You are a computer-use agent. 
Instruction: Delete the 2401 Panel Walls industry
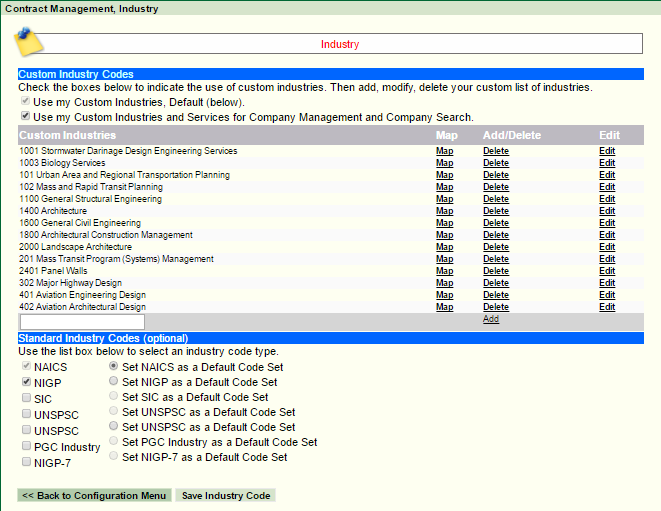tap(496, 271)
